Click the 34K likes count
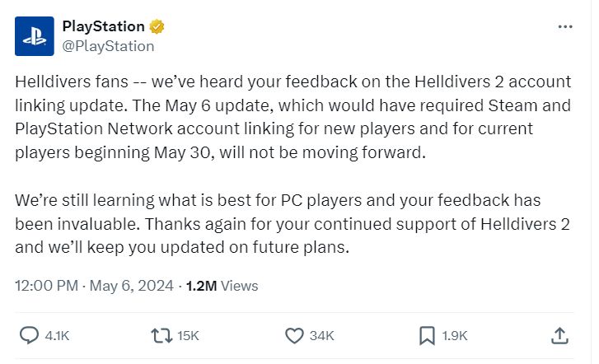The width and height of the screenshot is (599, 364). (322, 336)
